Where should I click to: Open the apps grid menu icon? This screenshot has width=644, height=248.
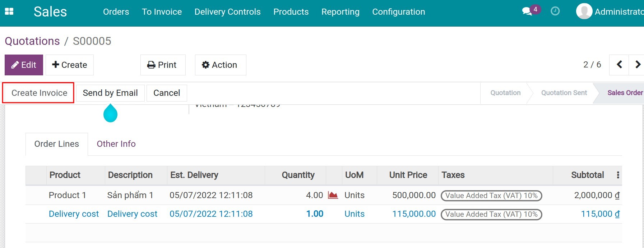point(9,11)
